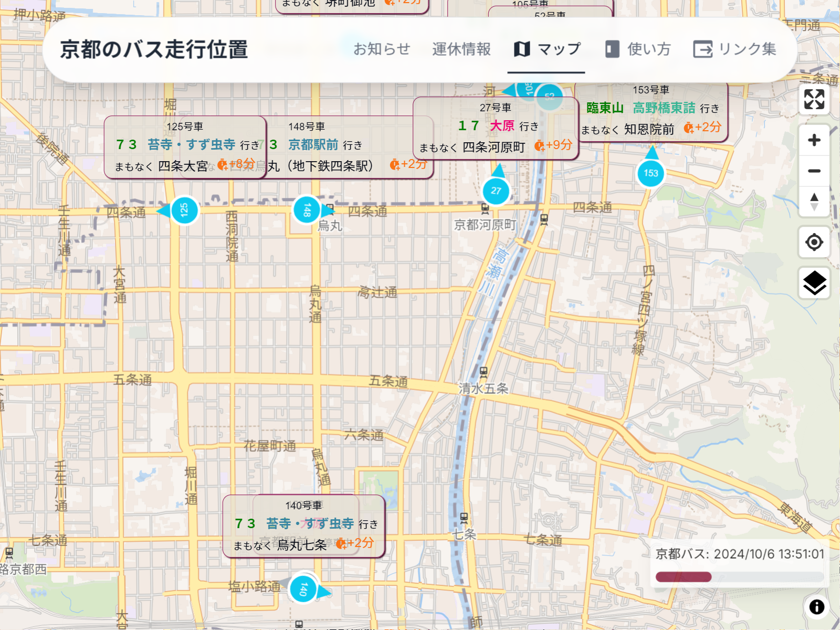Click the 京都バス update progress bar

tap(740, 577)
